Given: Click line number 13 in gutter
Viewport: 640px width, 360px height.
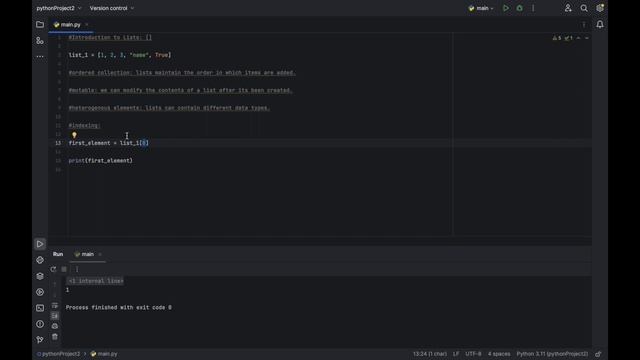Looking at the screenshot, I should 58,143.
